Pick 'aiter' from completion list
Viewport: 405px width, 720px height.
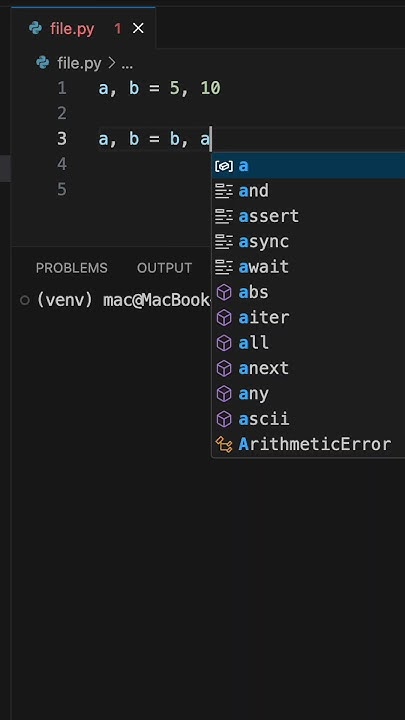click(308, 318)
